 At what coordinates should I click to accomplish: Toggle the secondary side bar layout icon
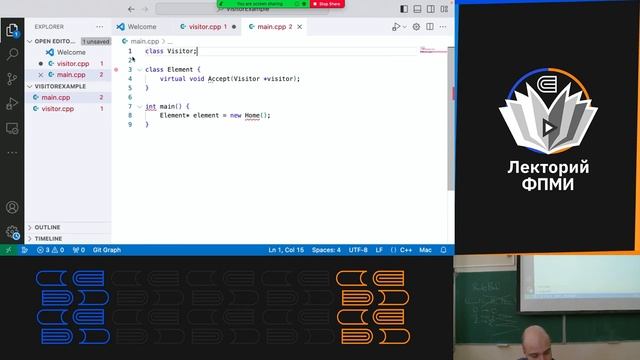tap(431, 9)
